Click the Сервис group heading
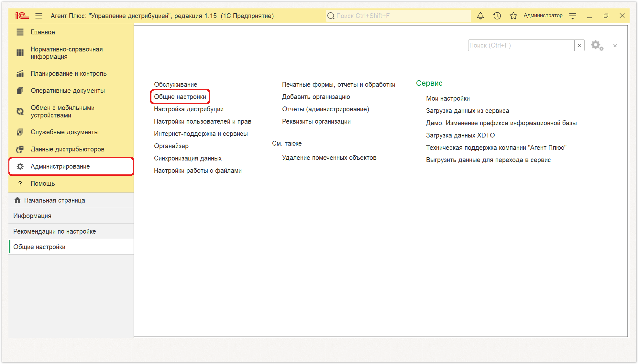Screen dimensions: 638x364 (x=429, y=83)
